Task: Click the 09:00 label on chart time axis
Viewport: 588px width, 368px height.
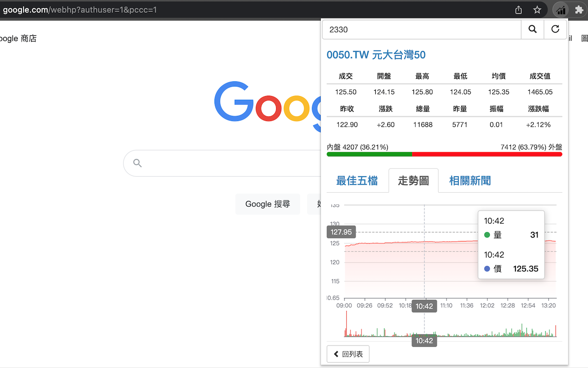Action: click(x=344, y=305)
